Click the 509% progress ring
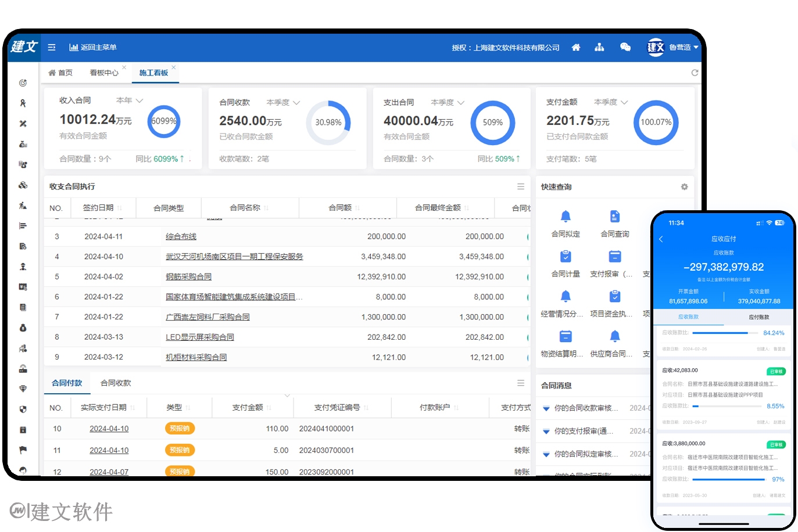Screen dimensions: 798x532 [493, 123]
